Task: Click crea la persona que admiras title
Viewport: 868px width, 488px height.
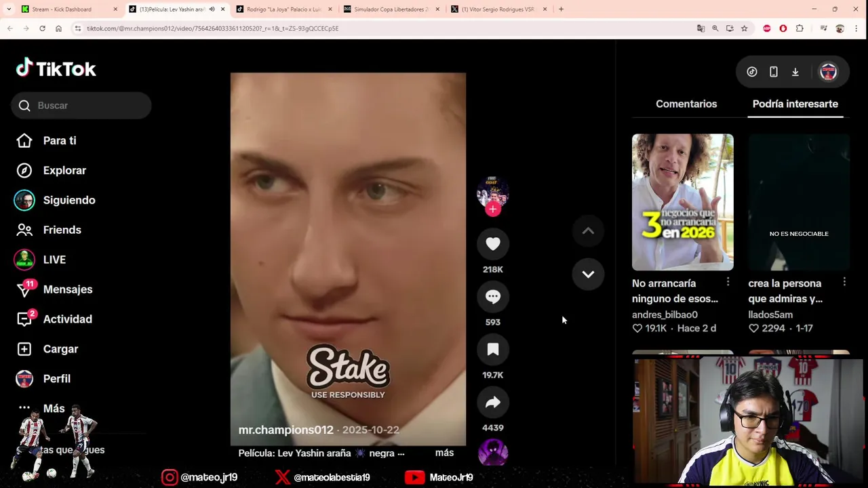Action: (785, 291)
